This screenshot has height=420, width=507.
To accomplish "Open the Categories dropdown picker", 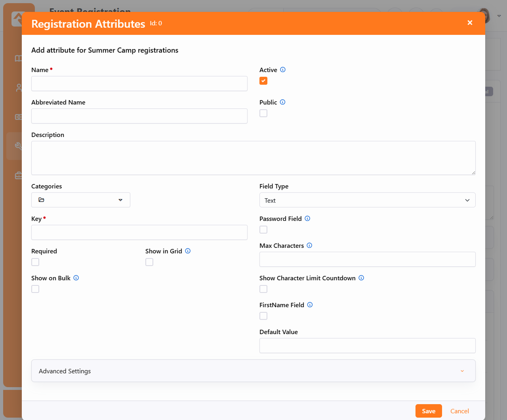I will coord(81,200).
